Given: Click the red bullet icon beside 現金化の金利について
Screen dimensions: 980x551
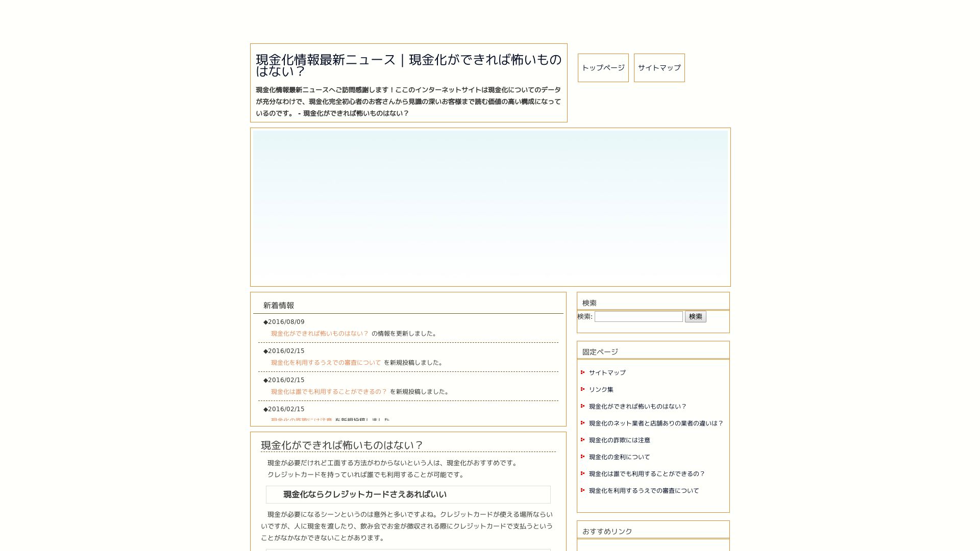Looking at the screenshot, I should (582, 457).
